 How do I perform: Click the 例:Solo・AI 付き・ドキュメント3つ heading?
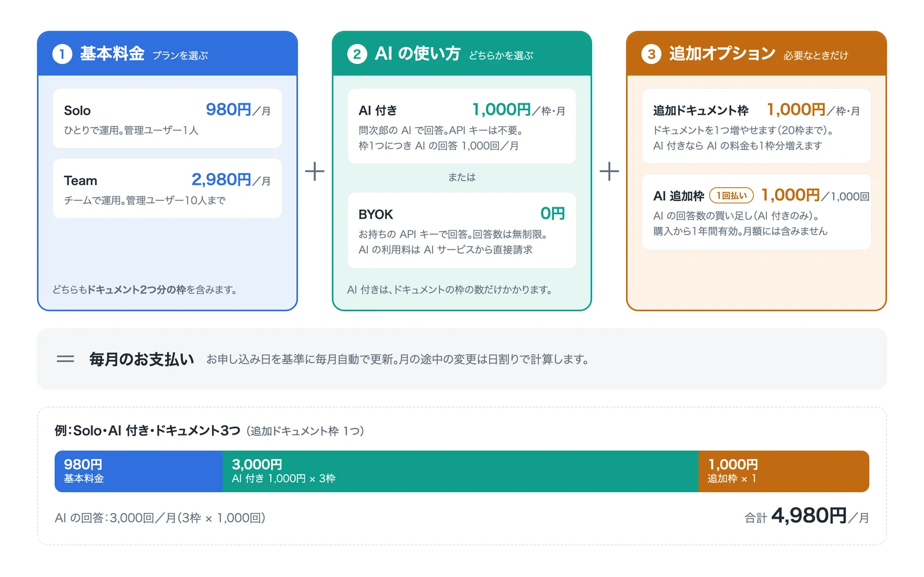tap(147, 431)
